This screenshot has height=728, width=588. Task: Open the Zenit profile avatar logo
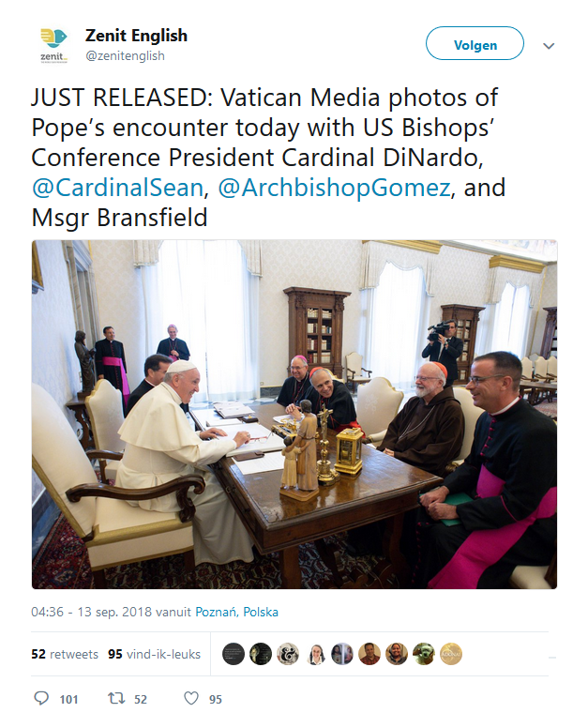(53, 44)
